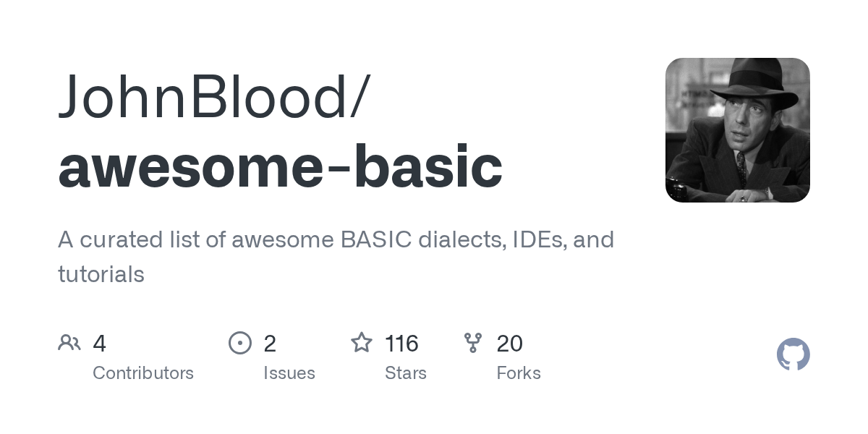Select the forks count 20

point(509,343)
